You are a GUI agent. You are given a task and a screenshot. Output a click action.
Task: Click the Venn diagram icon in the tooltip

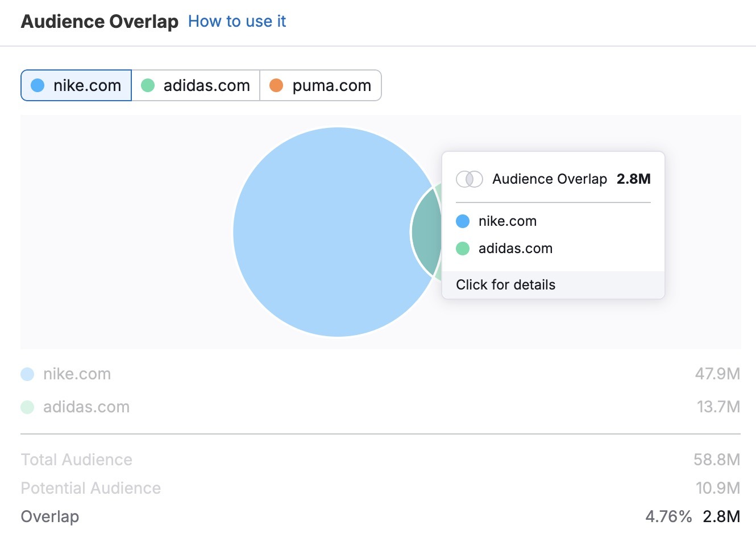(469, 179)
